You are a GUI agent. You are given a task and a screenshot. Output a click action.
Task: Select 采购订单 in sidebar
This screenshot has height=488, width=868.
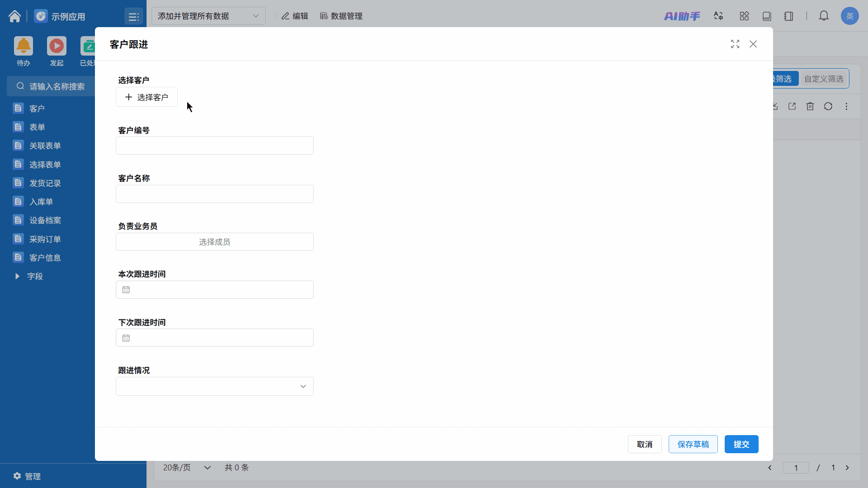point(45,239)
